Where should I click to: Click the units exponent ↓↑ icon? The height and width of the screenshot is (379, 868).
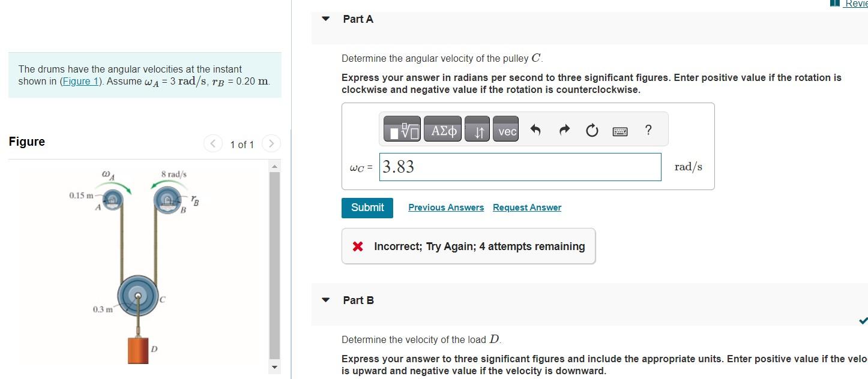(477, 130)
